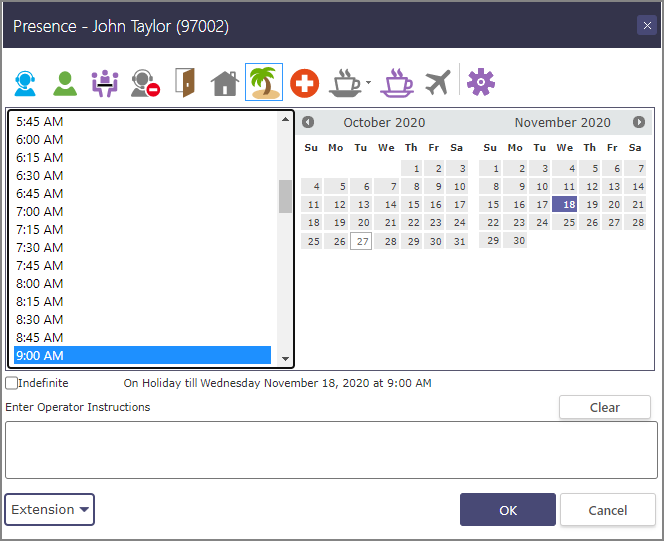Pick November 13 in calendar

(612, 186)
